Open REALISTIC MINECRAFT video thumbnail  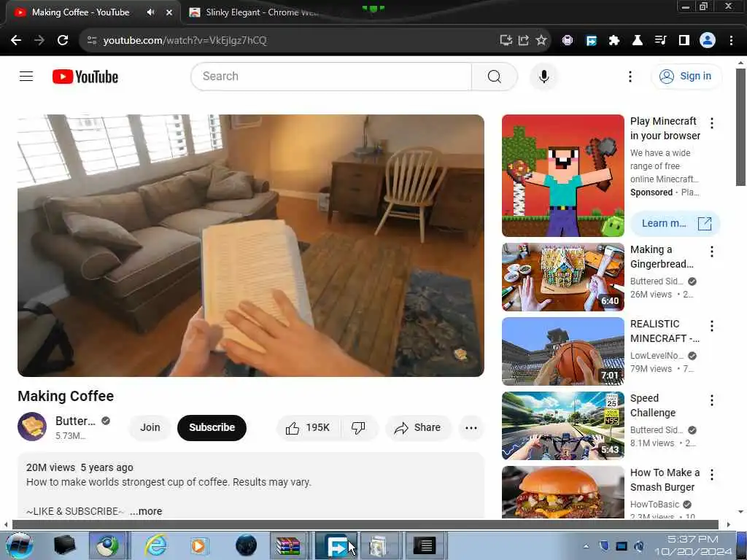[562, 351]
